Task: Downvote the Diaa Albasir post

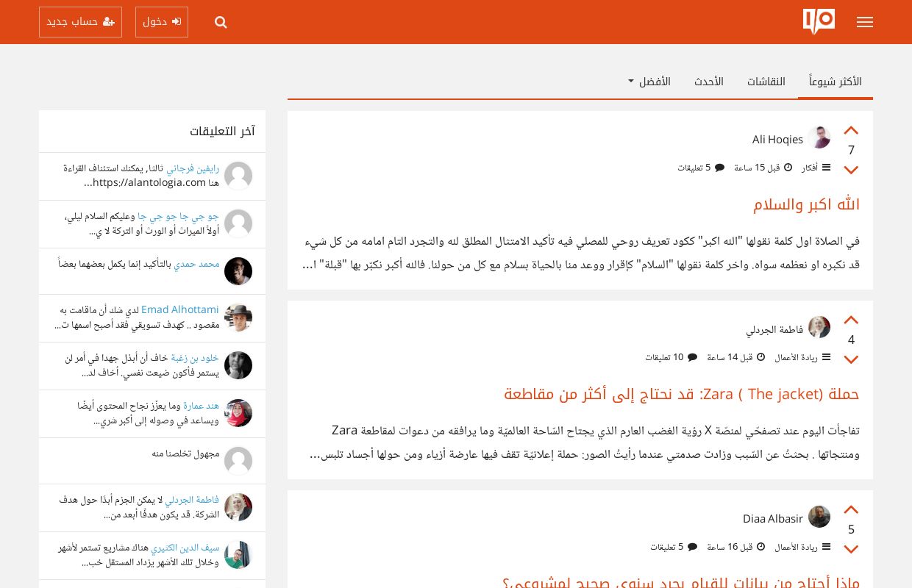Action: click(x=851, y=549)
